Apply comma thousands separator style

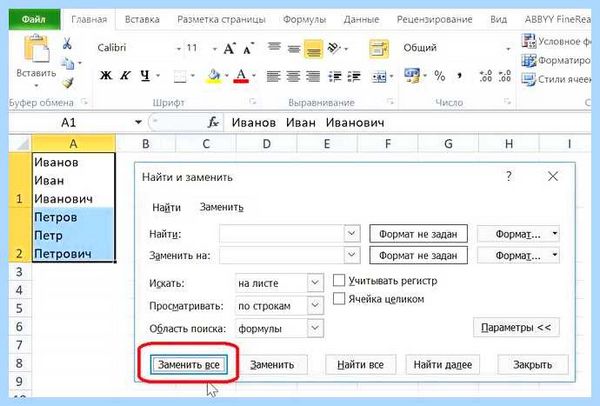click(x=459, y=76)
